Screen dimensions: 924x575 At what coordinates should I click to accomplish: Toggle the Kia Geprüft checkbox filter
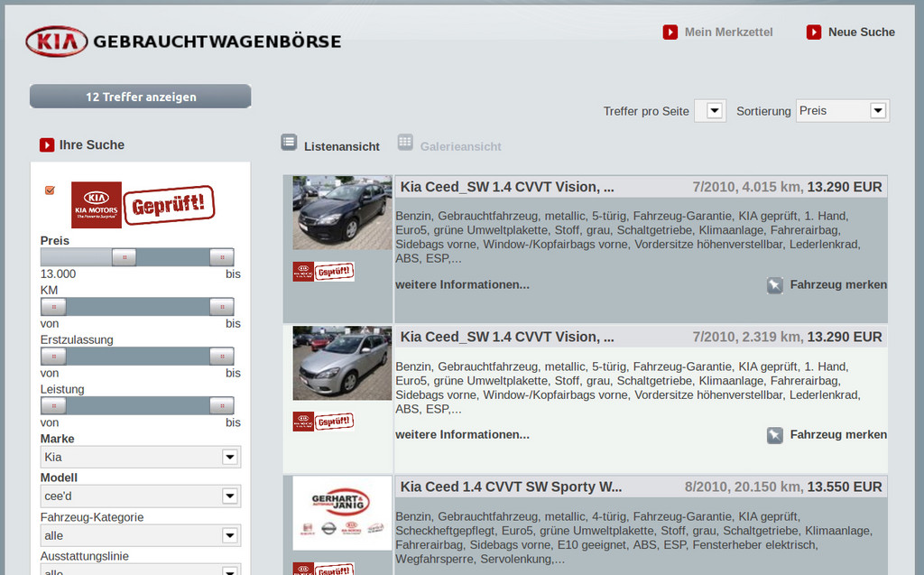50,190
